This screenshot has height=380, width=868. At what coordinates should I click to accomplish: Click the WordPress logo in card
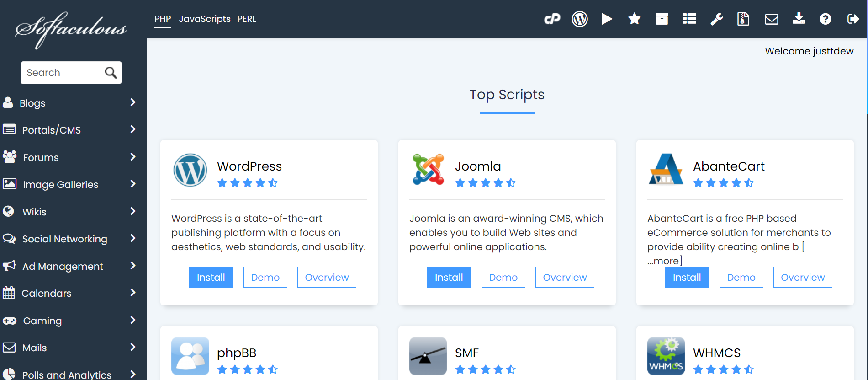pyautogui.click(x=191, y=170)
